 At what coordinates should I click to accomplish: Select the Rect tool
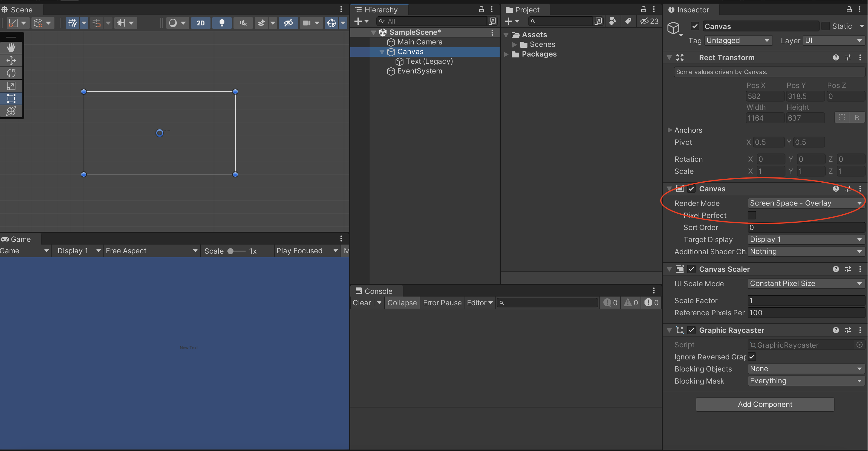pyautogui.click(x=11, y=99)
